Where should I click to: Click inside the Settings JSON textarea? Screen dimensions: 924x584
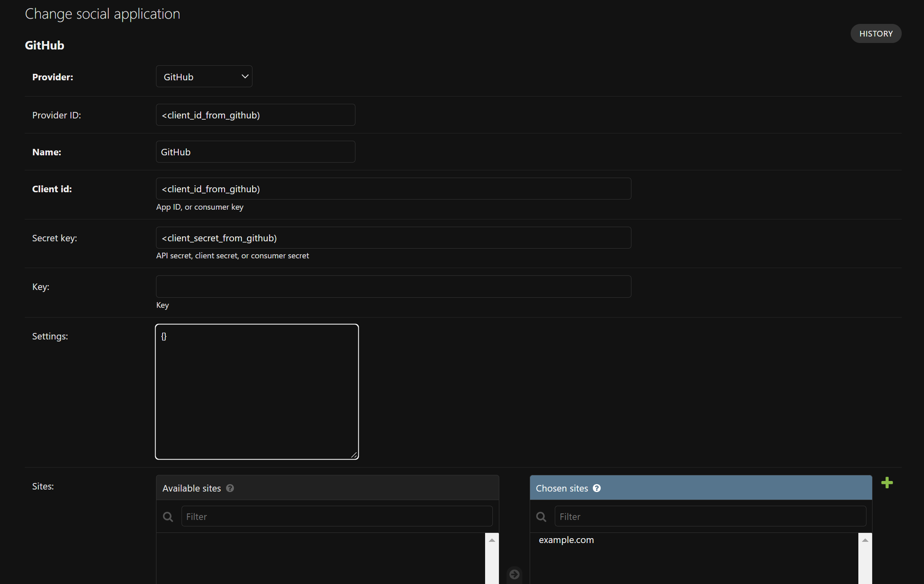[x=257, y=391]
